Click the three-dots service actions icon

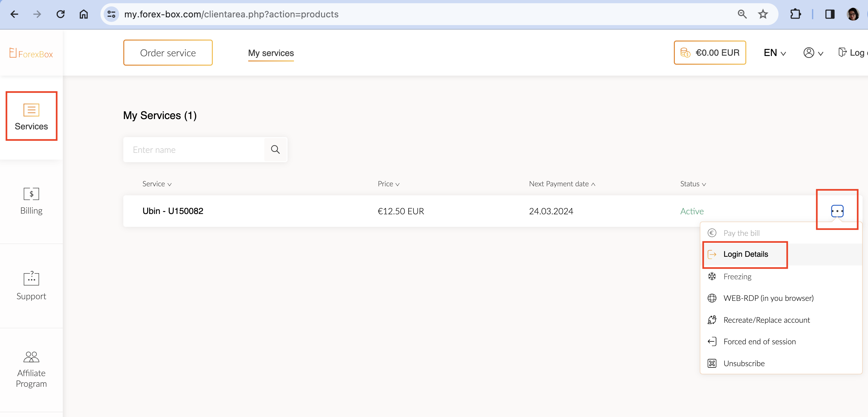837,211
